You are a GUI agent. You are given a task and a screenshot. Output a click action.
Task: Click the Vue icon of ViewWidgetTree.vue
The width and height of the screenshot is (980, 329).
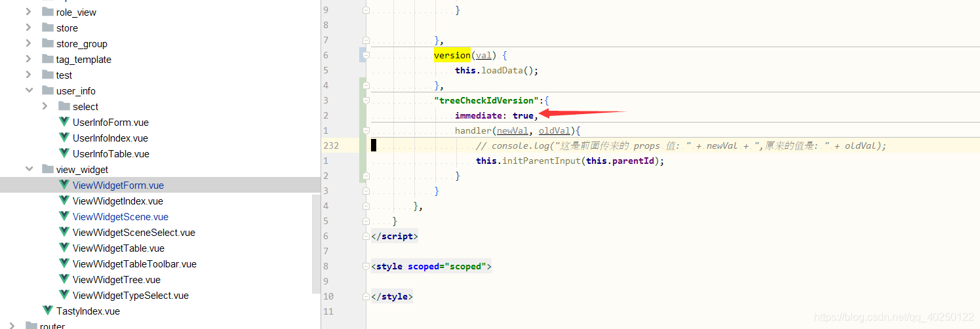tap(64, 279)
